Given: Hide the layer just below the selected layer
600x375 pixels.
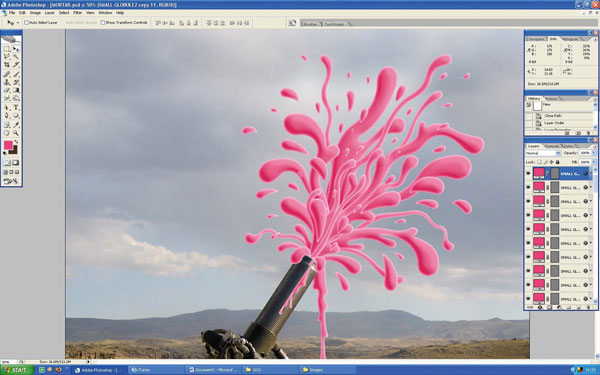Looking at the screenshot, I should pos(528,188).
